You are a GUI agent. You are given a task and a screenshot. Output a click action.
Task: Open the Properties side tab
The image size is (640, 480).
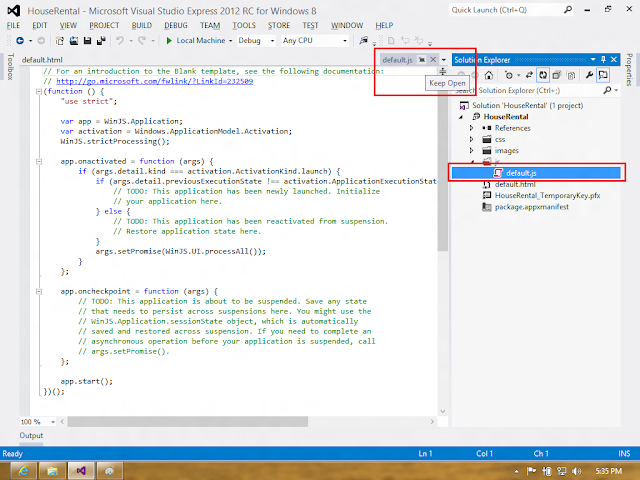pyautogui.click(x=629, y=70)
